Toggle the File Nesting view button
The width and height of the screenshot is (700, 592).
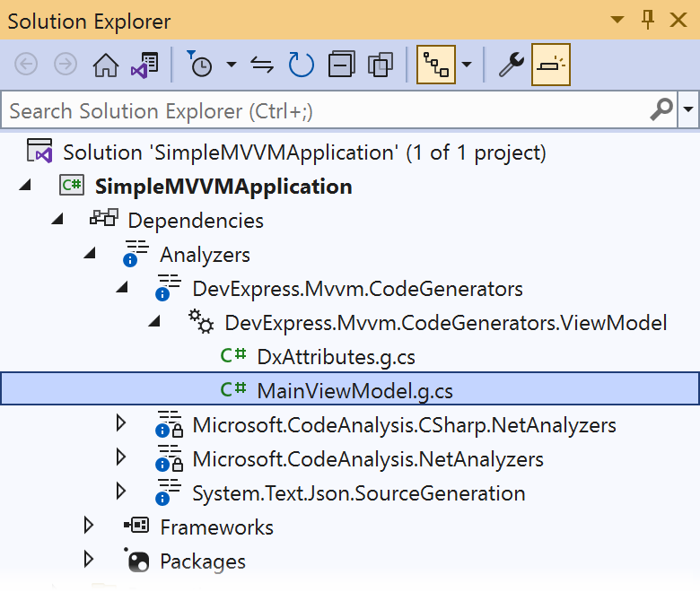coord(436,65)
